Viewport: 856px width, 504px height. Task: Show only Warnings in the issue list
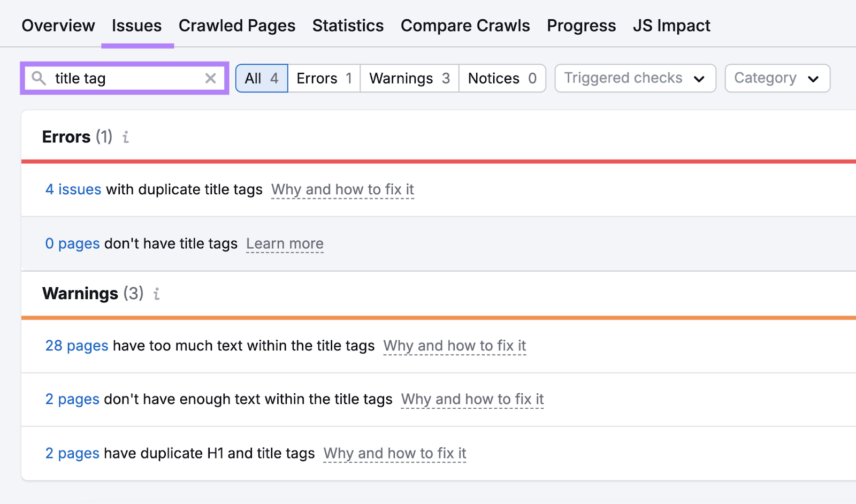coord(408,78)
